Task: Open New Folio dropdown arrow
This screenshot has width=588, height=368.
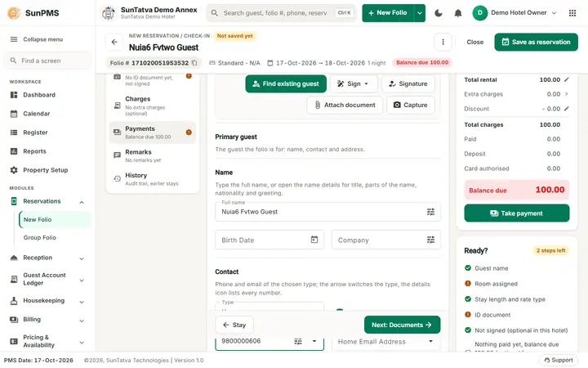Action: [420, 13]
